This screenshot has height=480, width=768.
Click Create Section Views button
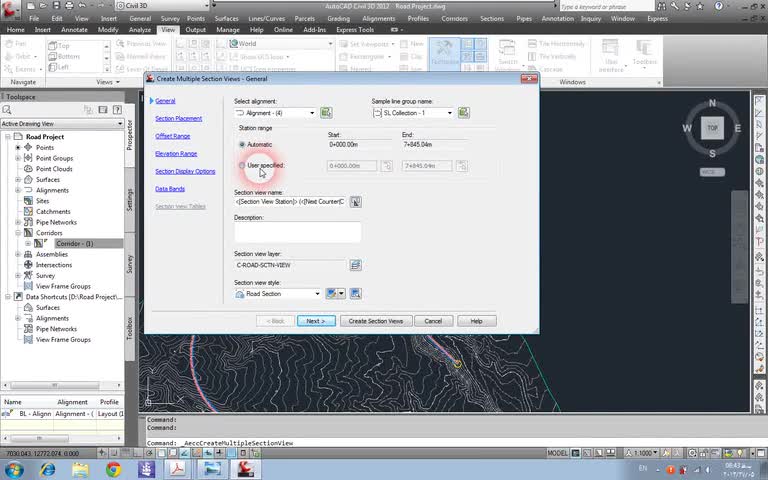tap(376, 321)
